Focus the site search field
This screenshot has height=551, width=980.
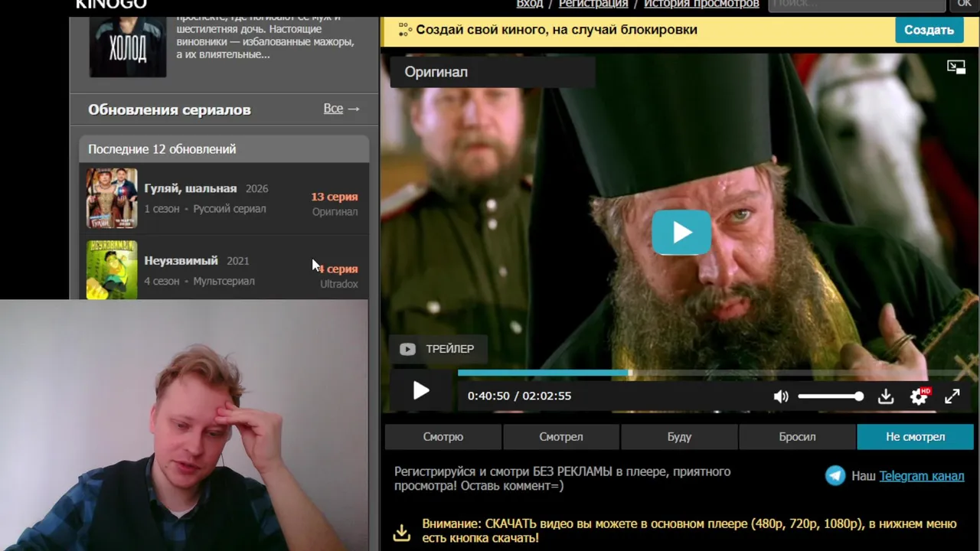857,4
